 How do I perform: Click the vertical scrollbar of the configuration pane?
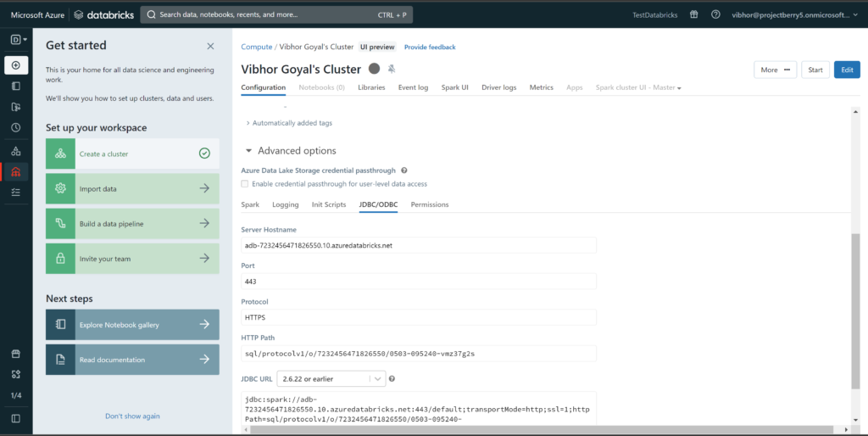click(856, 310)
